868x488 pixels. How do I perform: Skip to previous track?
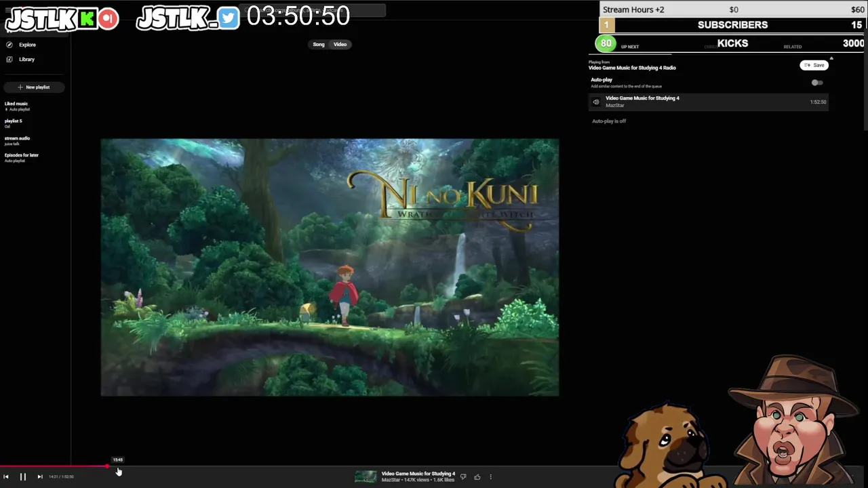[6, 476]
